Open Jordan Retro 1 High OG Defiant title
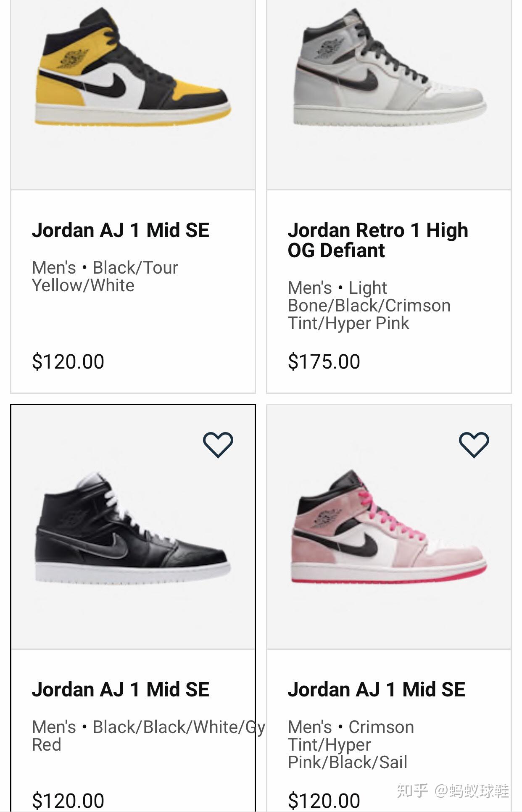The height and width of the screenshot is (812, 522). tap(377, 240)
